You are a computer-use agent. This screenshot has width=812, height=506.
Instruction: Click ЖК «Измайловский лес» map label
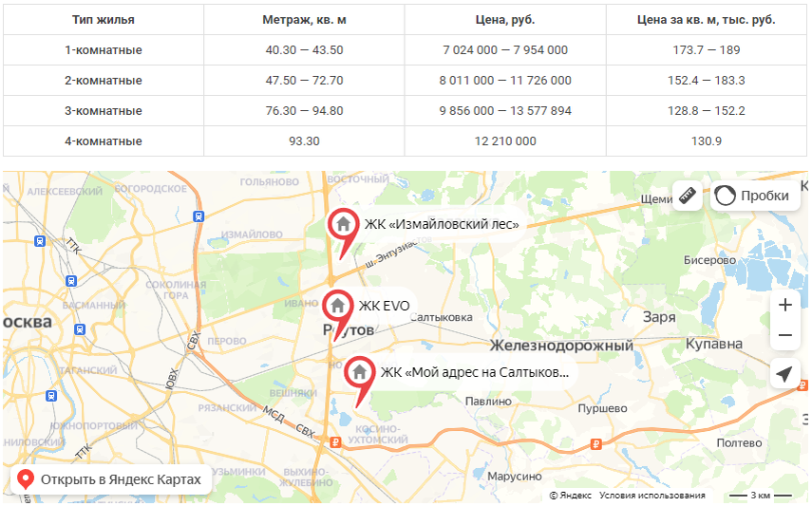point(442,224)
